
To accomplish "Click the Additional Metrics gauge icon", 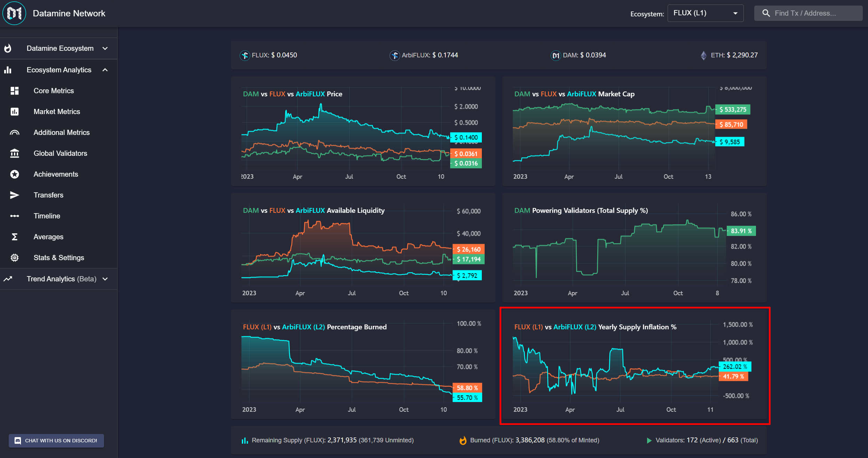I will tap(15, 132).
